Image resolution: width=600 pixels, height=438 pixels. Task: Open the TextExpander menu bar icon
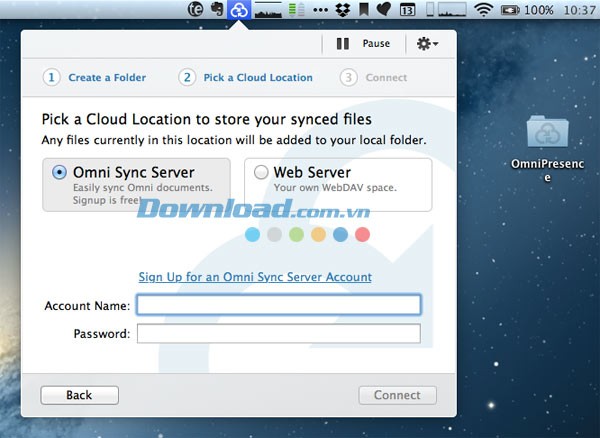(195, 9)
